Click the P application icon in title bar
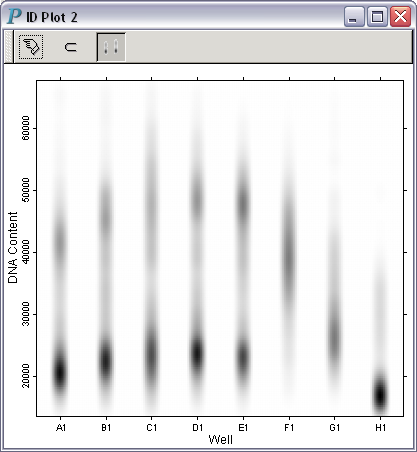This screenshot has height=452, width=417. click(14, 16)
